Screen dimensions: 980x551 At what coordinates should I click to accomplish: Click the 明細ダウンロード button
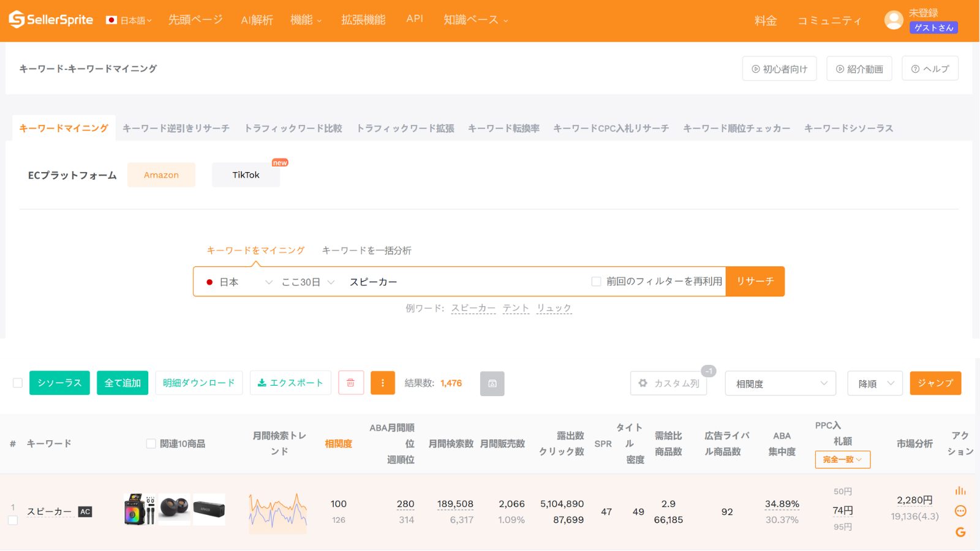tap(199, 383)
